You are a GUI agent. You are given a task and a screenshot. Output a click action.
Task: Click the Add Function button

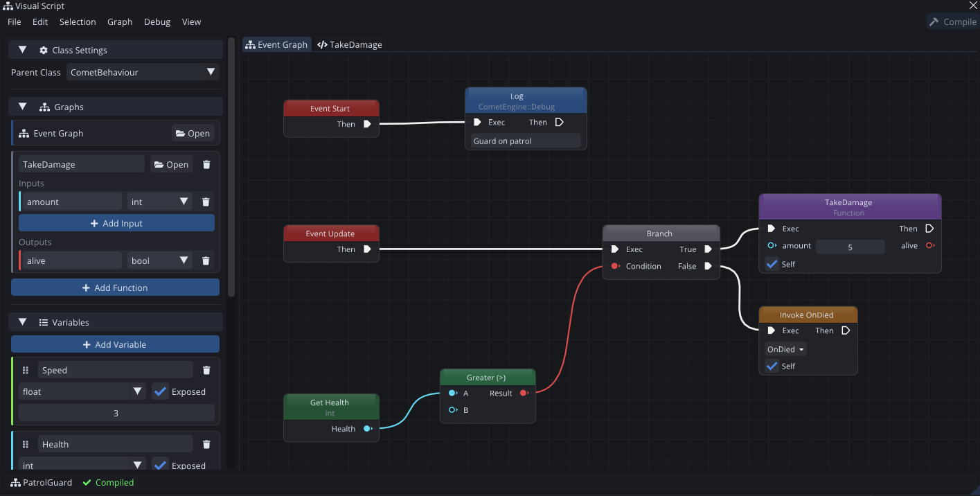click(115, 287)
